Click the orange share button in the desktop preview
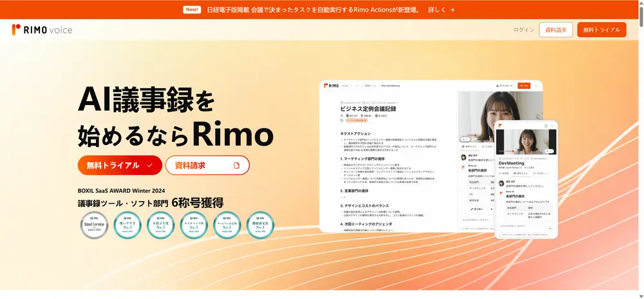Image resolution: width=644 pixels, height=299 pixels. [524, 86]
